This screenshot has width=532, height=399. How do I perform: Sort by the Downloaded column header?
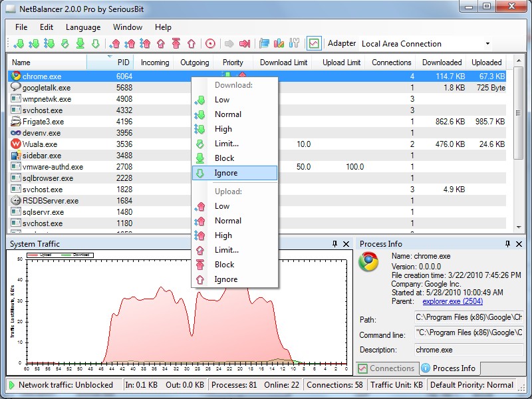tap(442, 63)
